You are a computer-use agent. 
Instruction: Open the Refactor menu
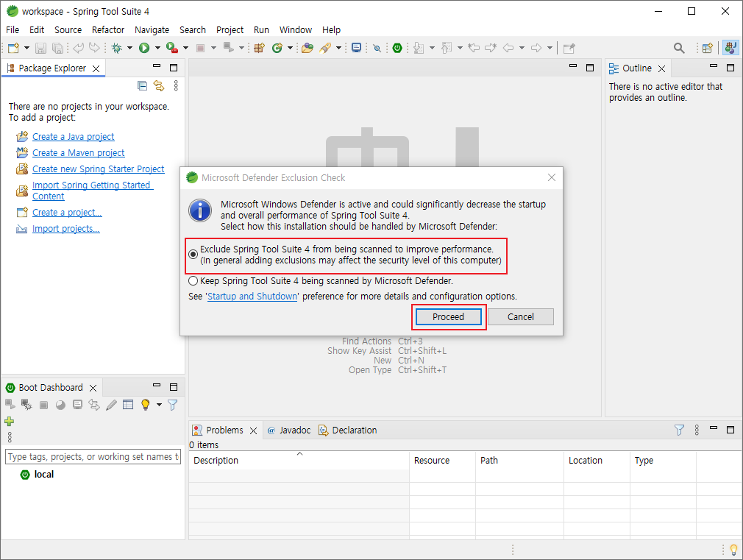click(x=108, y=30)
